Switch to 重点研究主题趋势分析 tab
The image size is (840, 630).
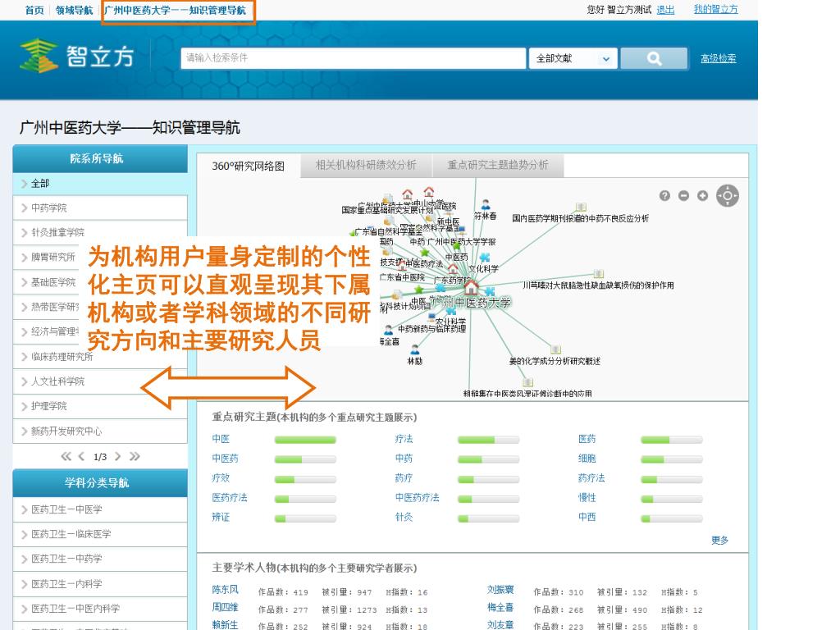(x=498, y=165)
